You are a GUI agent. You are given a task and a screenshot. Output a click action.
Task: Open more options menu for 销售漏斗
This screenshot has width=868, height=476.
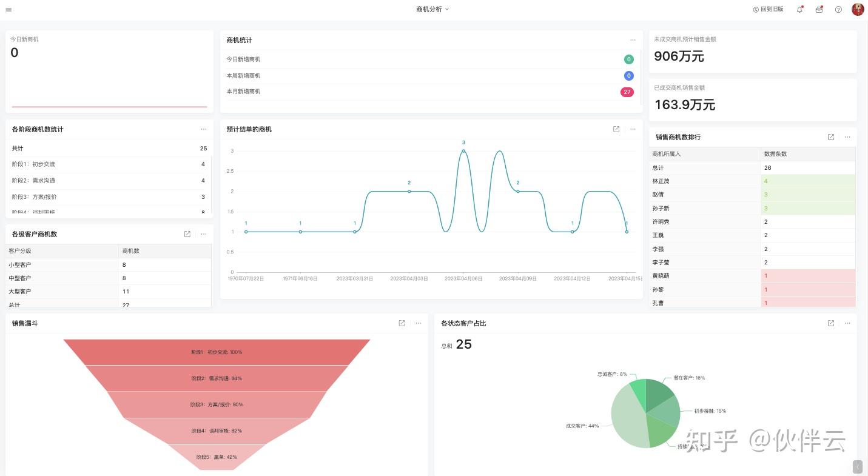[419, 323]
